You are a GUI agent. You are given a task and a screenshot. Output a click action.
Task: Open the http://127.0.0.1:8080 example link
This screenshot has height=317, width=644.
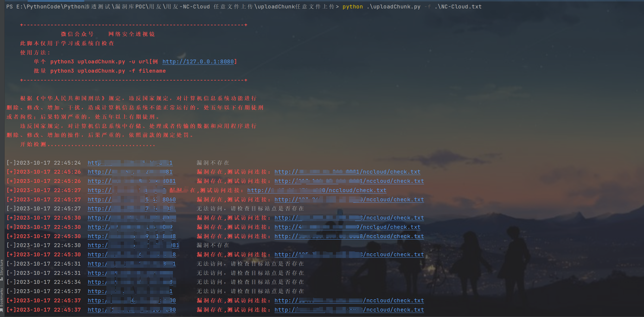[x=198, y=62]
